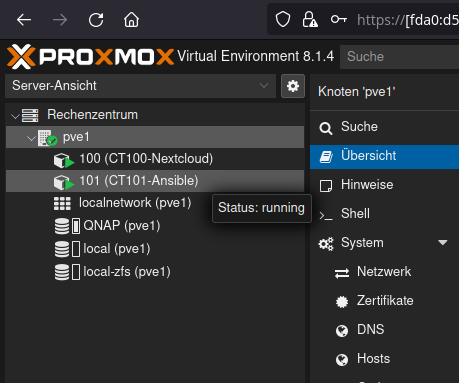Select local (pve1) storage
Screen dimensions: 459x383
click(x=117, y=249)
